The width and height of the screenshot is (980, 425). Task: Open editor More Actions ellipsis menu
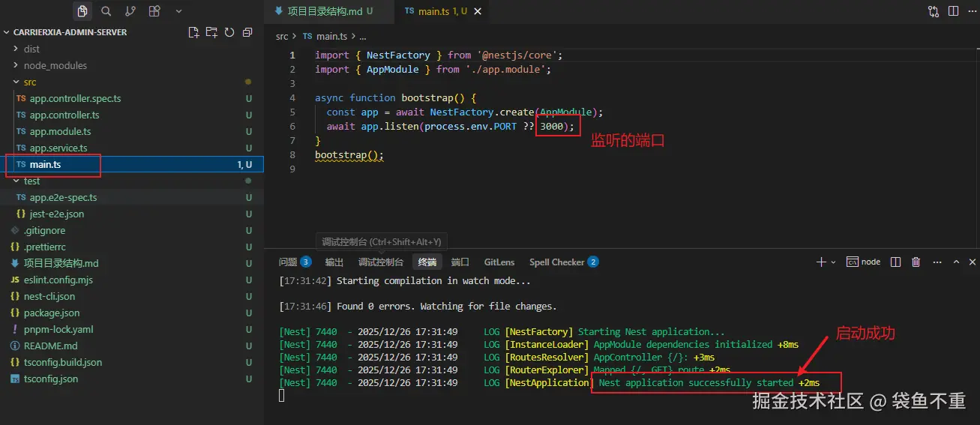[973, 11]
